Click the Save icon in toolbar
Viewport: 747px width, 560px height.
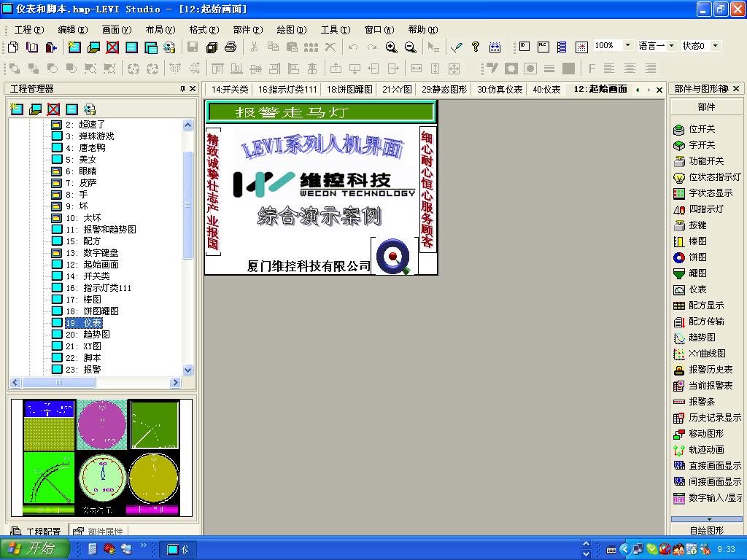[193, 47]
